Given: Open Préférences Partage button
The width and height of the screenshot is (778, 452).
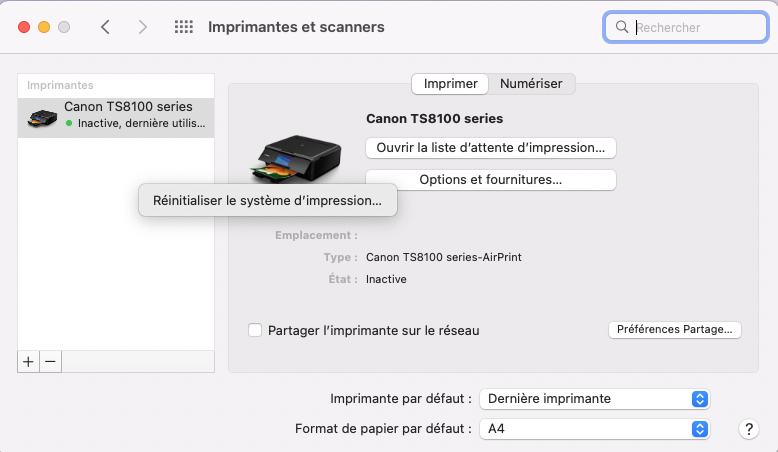Looking at the screenshot, I should tap(675, 329).
